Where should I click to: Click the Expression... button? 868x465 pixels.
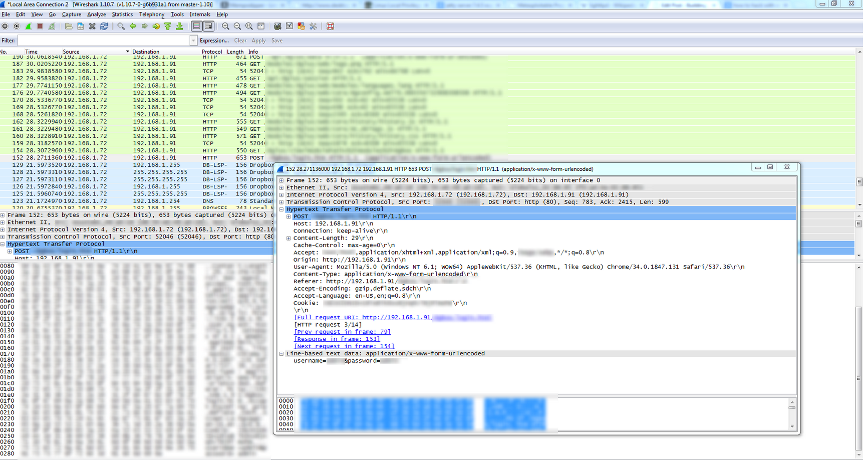tap(214, 41)
